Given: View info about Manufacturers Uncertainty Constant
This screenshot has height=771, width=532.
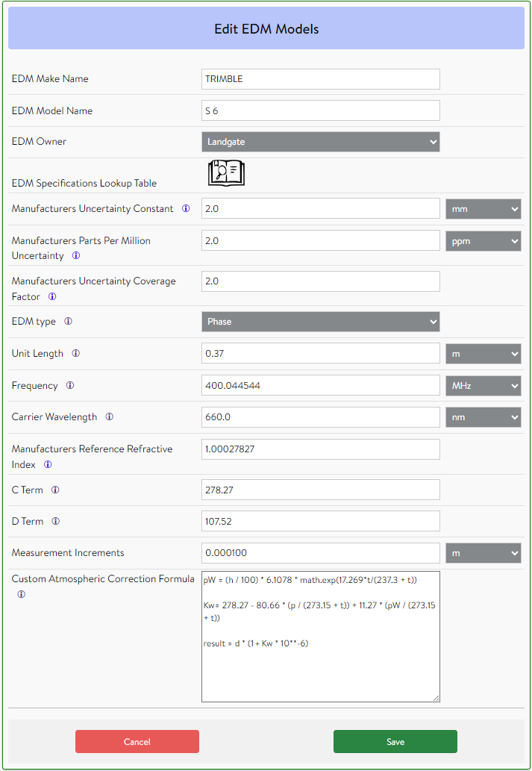Looking at the screenshot, I should [186, 209].
